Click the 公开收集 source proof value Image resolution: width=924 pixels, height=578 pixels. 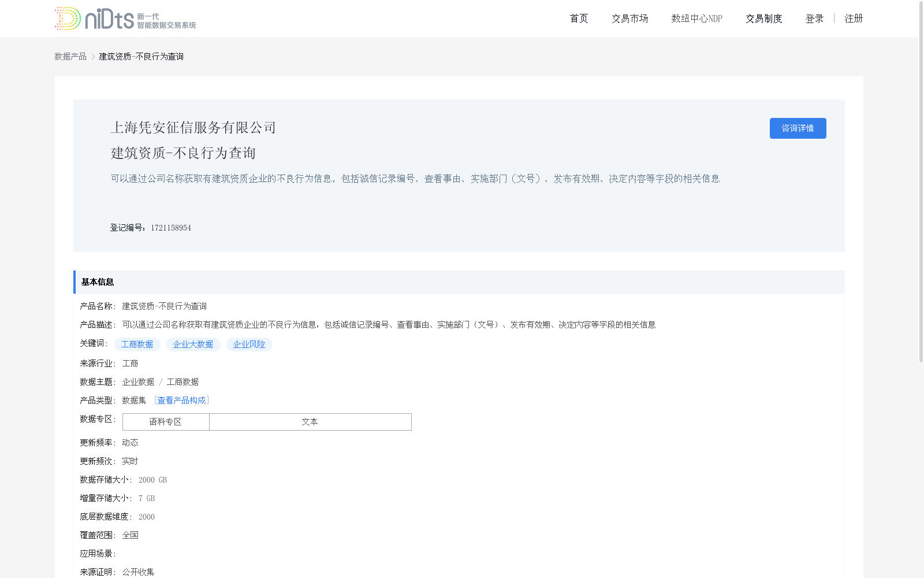pos(138,572)
